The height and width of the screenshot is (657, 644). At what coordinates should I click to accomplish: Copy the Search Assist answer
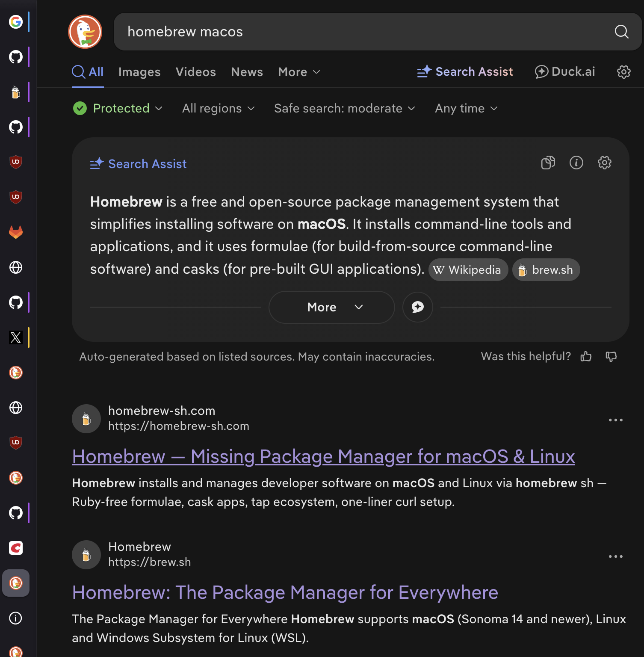click(548, 163)
